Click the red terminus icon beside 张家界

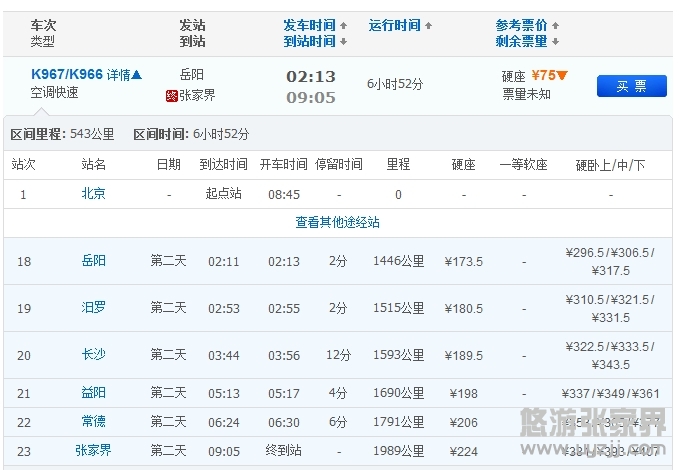(x=171, y=95)
